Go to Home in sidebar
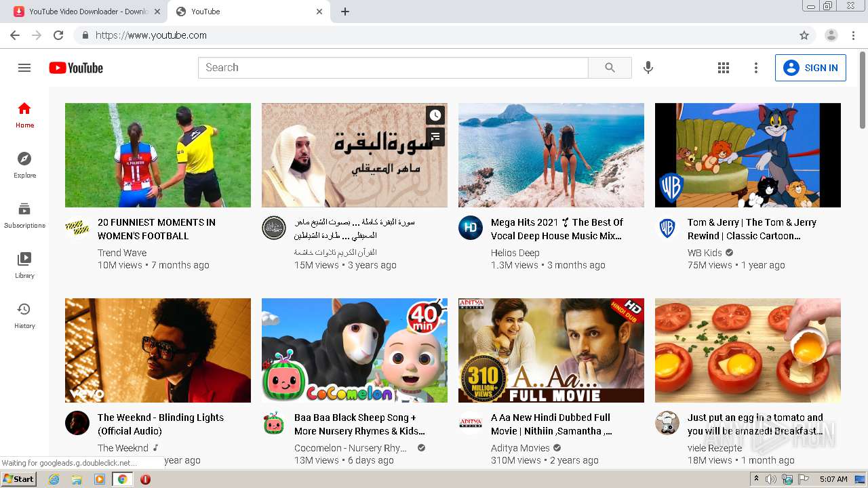The height and width of the screenshot is (488, 868). click(x=24, y=115)
